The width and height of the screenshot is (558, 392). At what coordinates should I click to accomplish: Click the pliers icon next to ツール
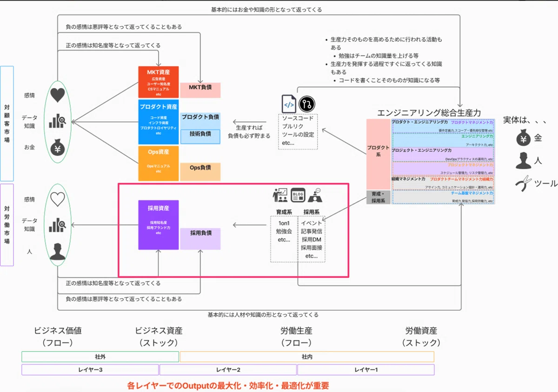[x=524, y=183]
